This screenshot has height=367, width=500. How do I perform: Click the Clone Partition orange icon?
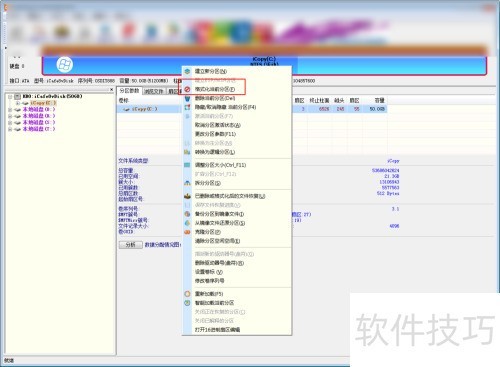click(187, 232)
